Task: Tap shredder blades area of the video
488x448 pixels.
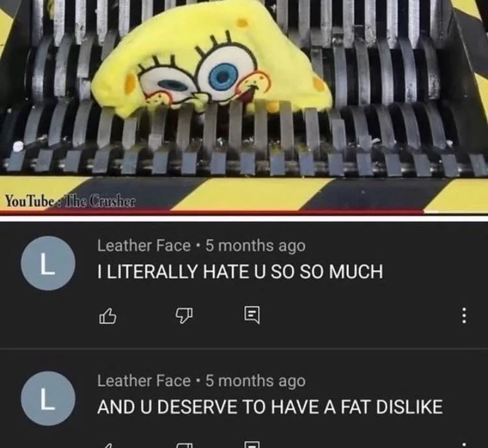Action: point(389,94)
